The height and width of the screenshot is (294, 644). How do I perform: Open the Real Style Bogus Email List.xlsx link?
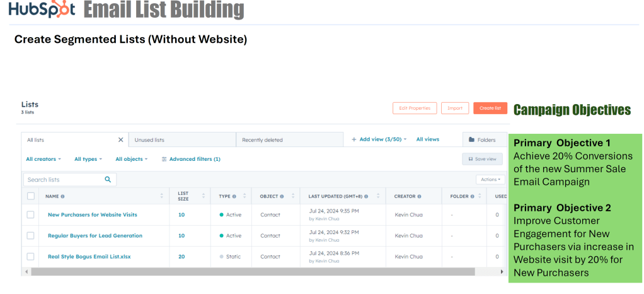[x=89, y=256]
